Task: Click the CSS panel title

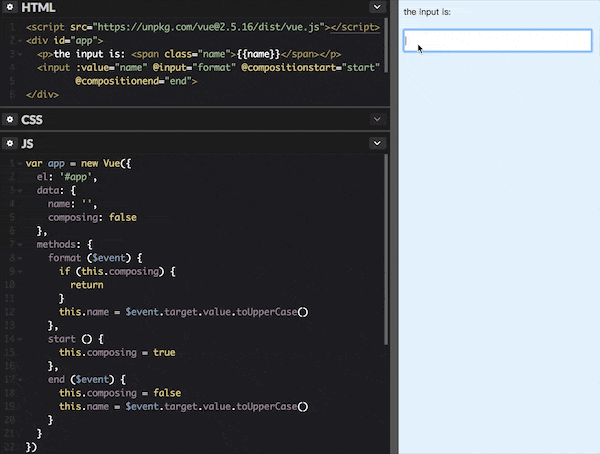Action: (32, 120)
